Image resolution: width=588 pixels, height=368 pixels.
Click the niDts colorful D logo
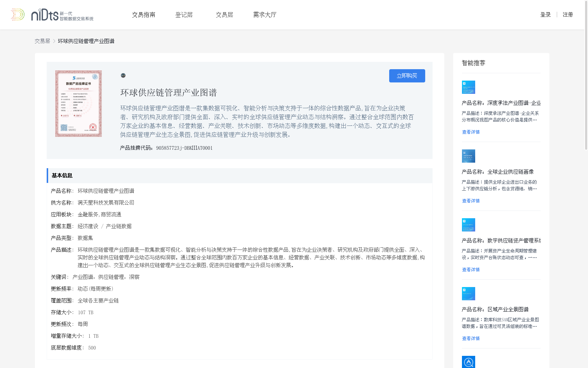(x=18, y=14)
